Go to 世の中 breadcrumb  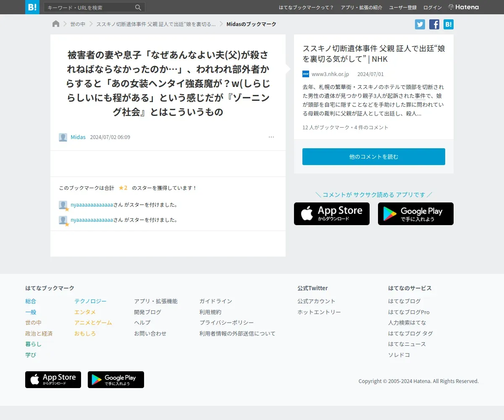point(78,24)
